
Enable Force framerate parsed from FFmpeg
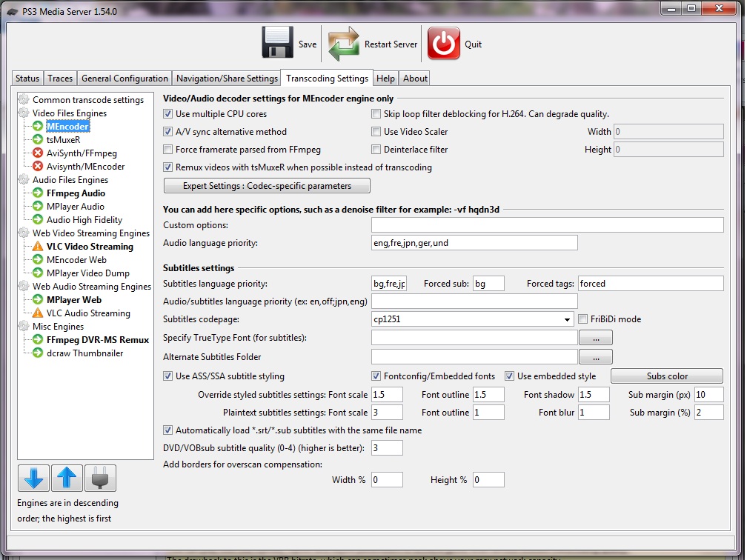coord(167,150)
